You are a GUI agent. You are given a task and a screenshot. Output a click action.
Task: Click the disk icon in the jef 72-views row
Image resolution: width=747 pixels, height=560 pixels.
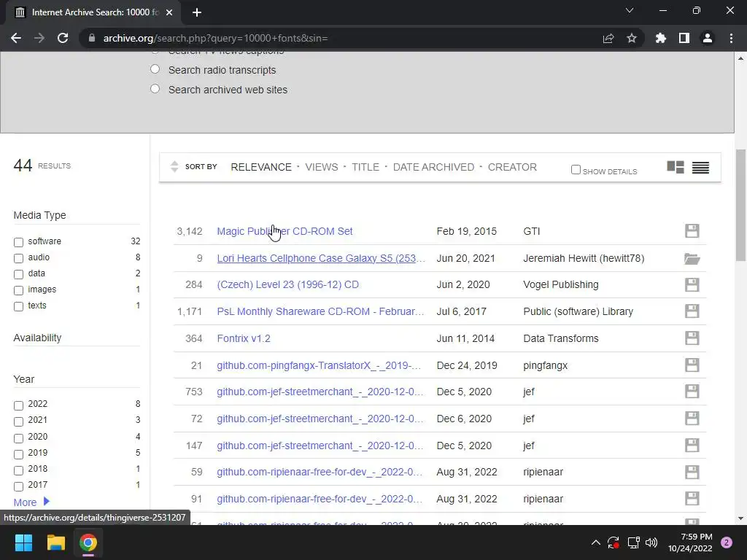[692, 419]
